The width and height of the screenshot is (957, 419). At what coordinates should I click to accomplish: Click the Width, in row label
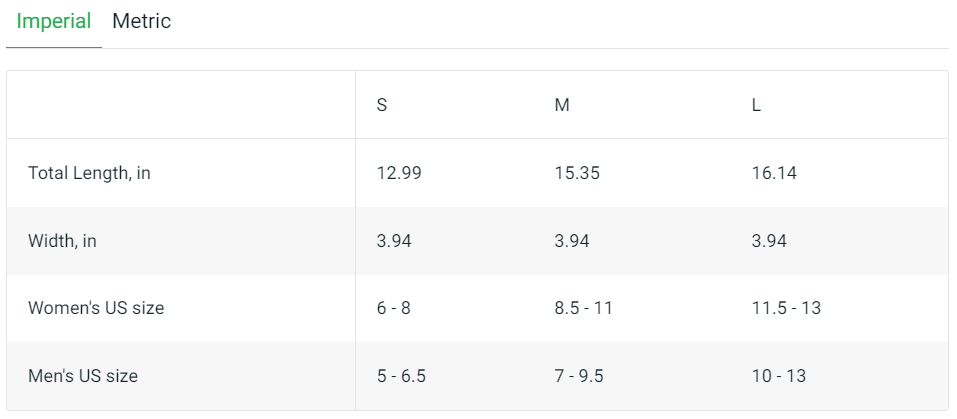pos(62,241)
